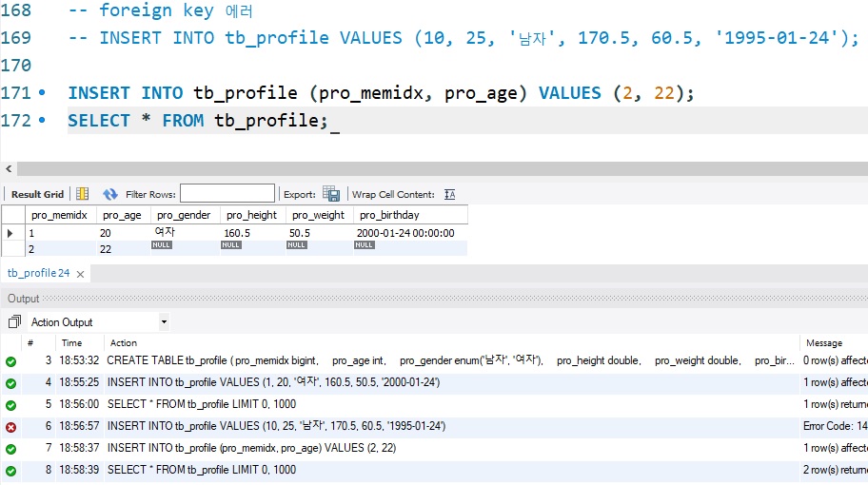Image resolution: width=868 pixels, height=485 pixels.
Task: Sort by pro_height column header
Action: click(x=251, y=215)
